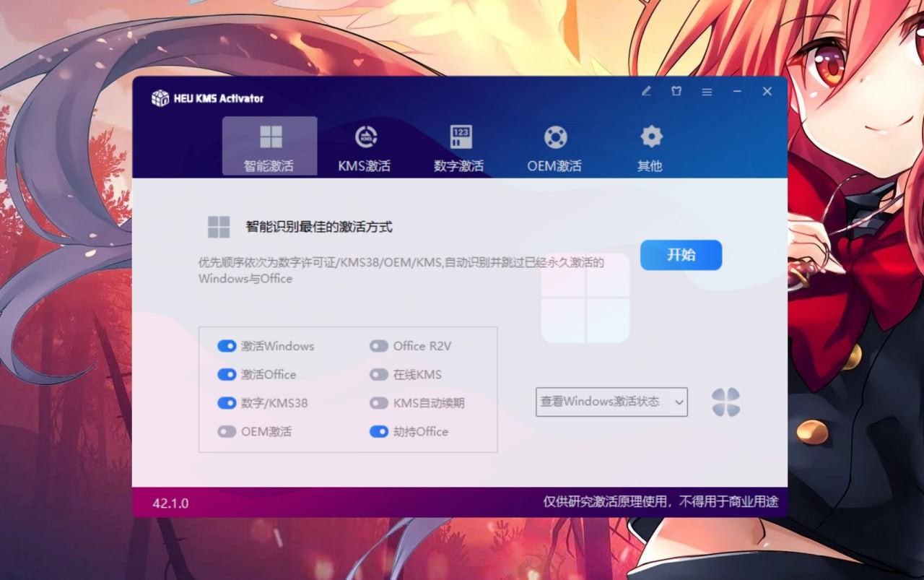Enable the Office R2V toggle

click(380, 346)
